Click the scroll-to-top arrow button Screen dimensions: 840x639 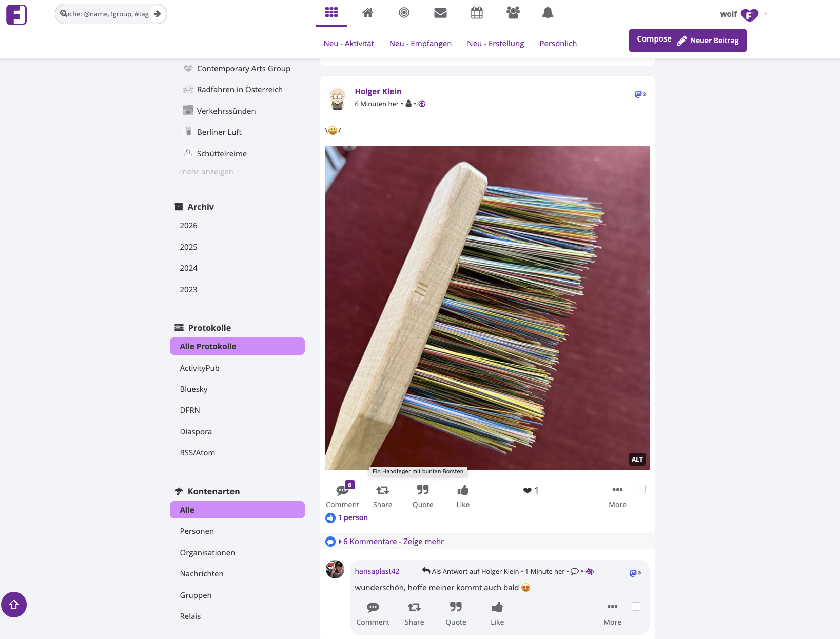click(14, 605)
